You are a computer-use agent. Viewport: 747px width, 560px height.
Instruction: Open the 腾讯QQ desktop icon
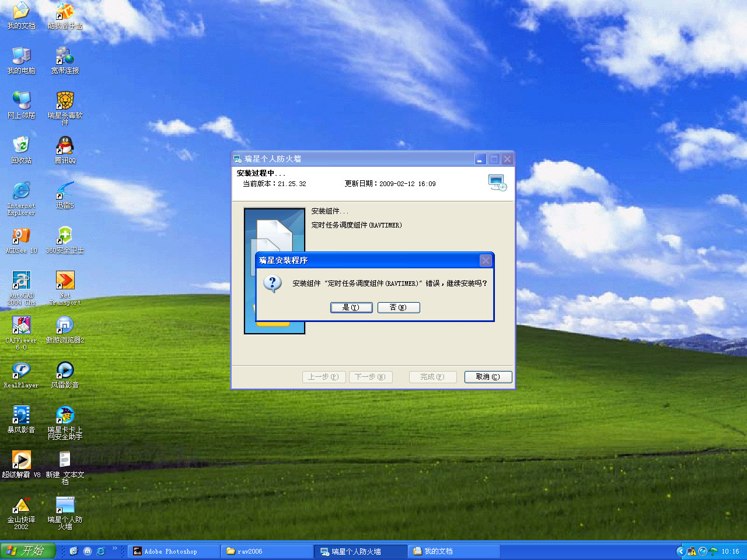65,150
